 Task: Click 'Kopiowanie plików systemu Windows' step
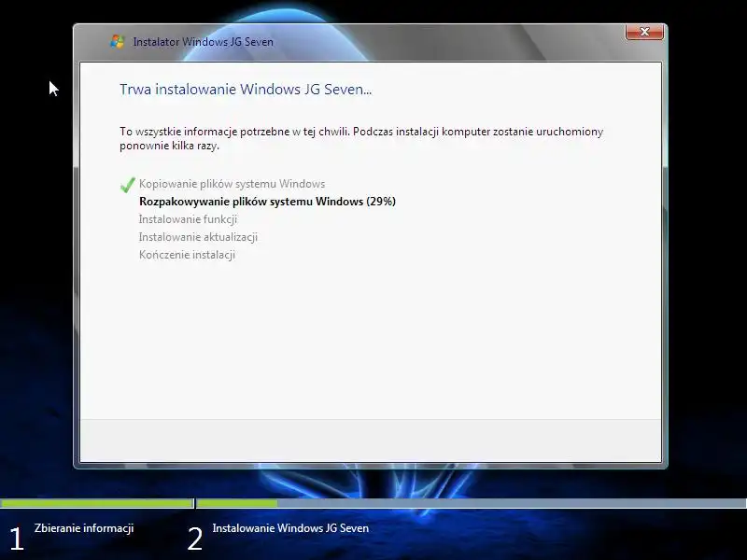[232, 184]
